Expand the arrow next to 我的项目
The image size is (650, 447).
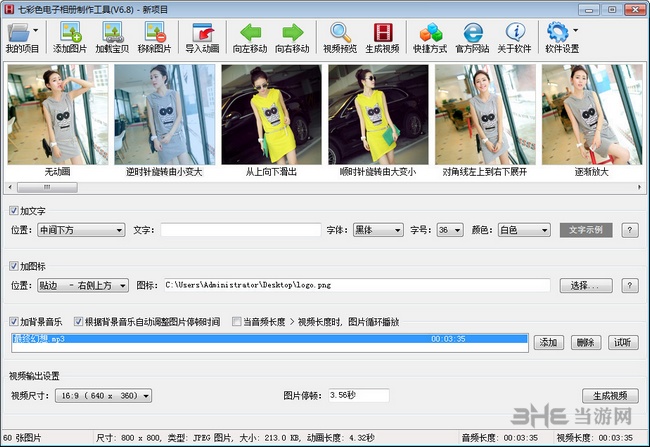coord(36,30)
